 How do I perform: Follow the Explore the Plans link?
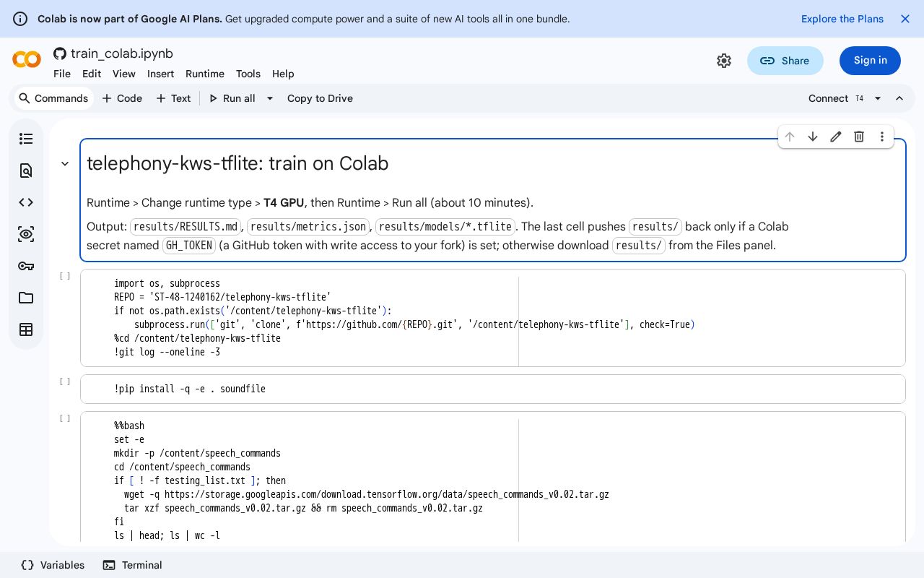point(842,19)
